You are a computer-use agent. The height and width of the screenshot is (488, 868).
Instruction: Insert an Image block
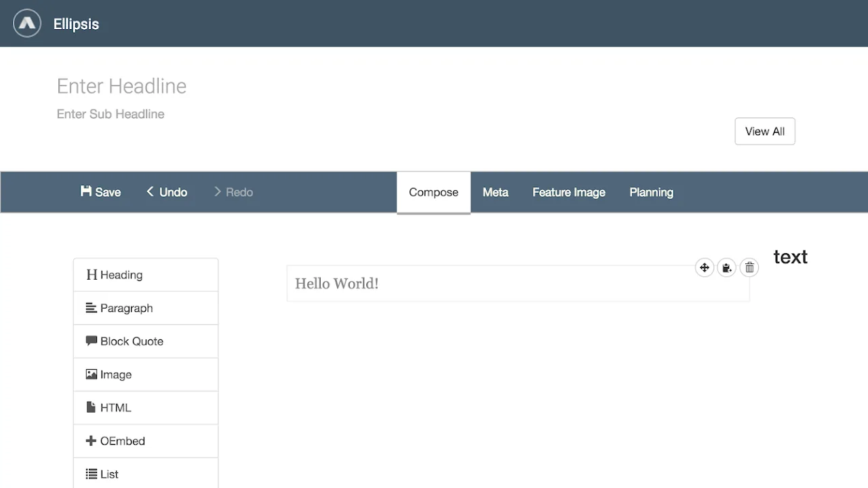click(146, 375)
